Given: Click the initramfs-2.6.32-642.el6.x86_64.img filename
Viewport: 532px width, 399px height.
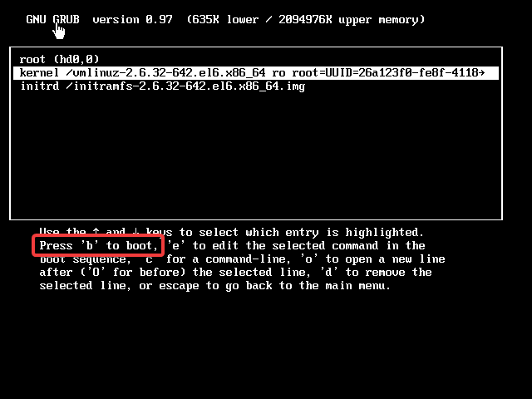Looking at the screenshot, I should [189, 86].
